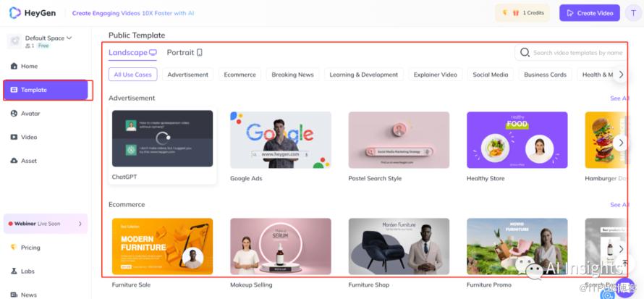This screenshot has width=644, height=299.
Task: Open the Makeup Selling template thumbnail
Action: pyautogui.click(x=281, y=246)
